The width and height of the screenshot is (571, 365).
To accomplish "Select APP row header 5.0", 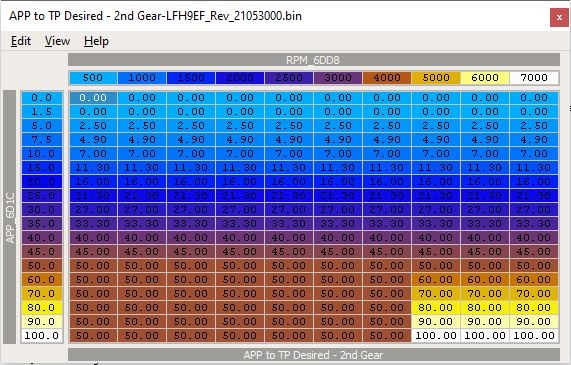I will coord(42,126).
